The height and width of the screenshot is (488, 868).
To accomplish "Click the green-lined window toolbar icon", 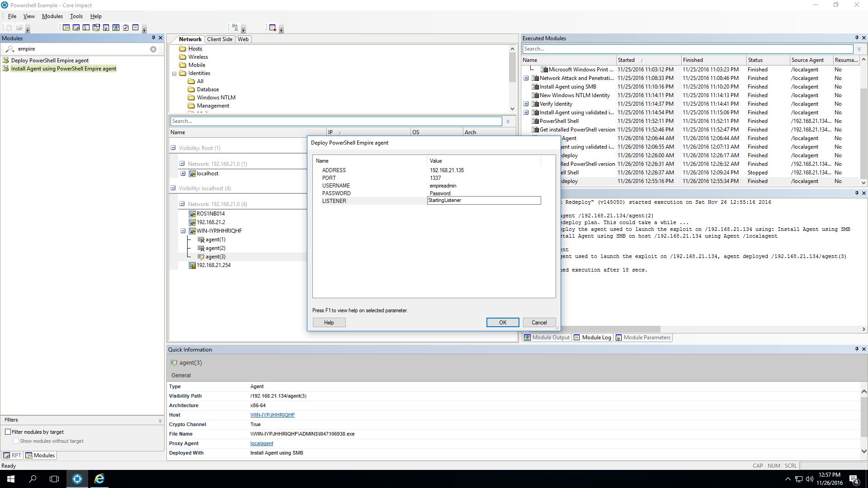I will click(x=135, y=28).
